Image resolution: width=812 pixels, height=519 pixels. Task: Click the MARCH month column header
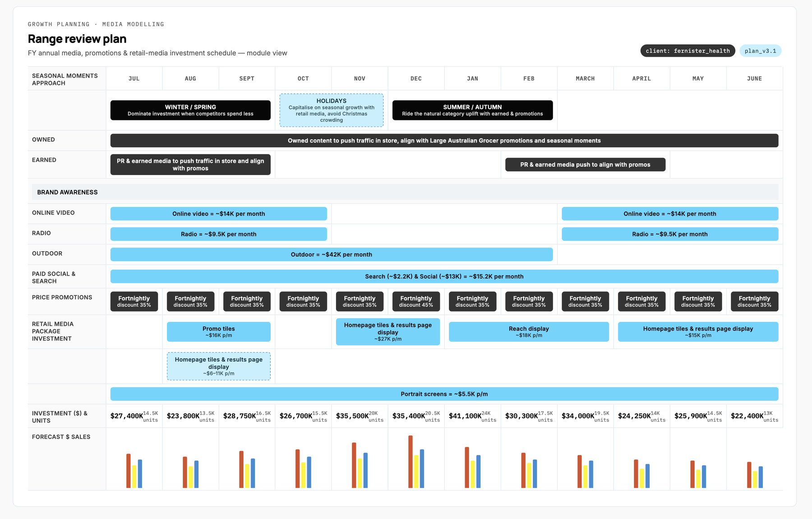(x=585, y=78)
